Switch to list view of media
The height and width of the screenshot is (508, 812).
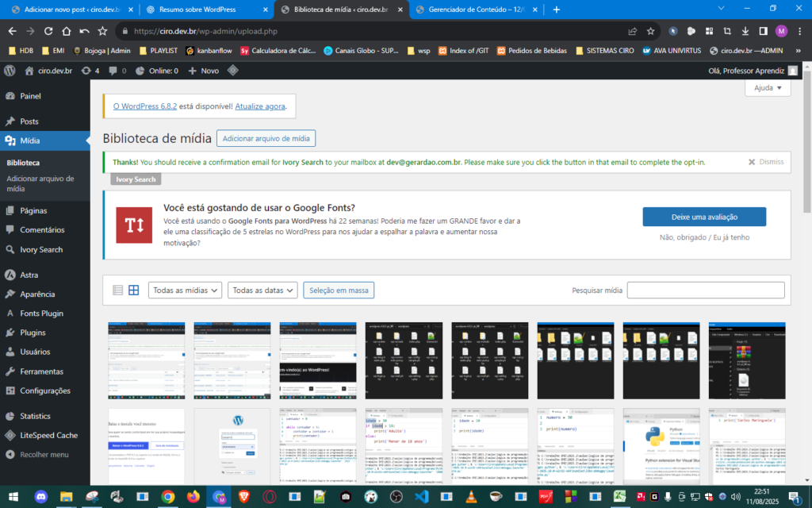(118, 291)
